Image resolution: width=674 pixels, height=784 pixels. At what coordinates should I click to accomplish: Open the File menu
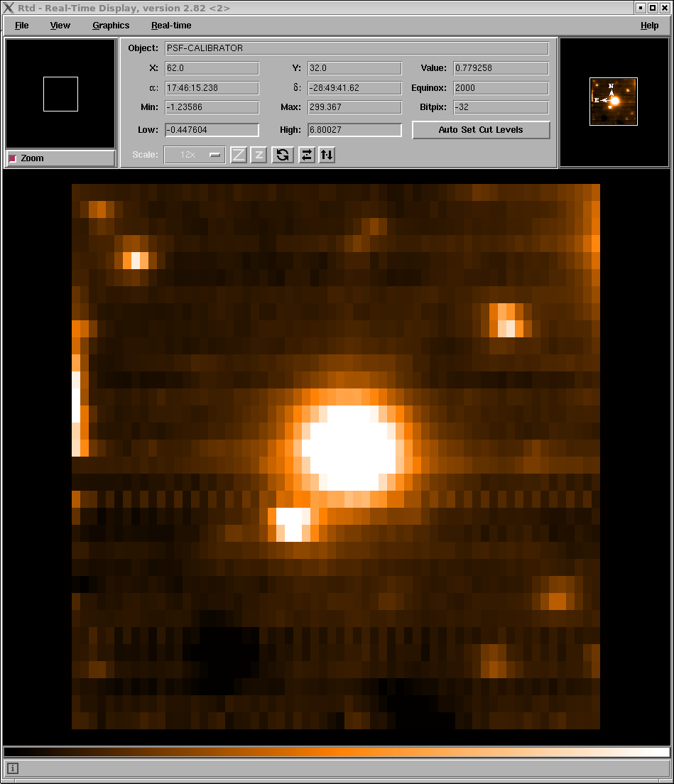pos(22,26)
